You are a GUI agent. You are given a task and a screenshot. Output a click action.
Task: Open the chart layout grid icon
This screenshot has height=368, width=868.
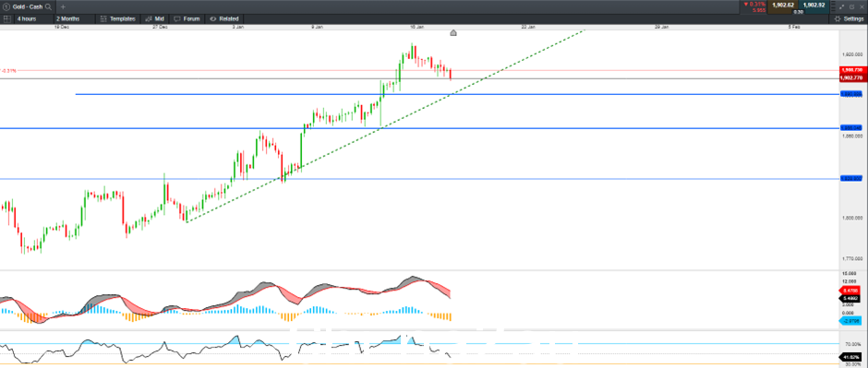(x=6, y=18)
